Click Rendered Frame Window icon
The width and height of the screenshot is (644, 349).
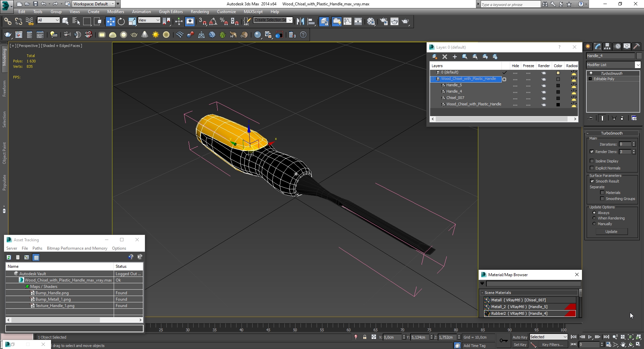(394, 21)
